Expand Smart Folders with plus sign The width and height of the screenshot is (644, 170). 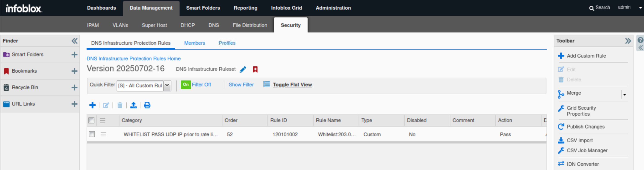(74, 54)
